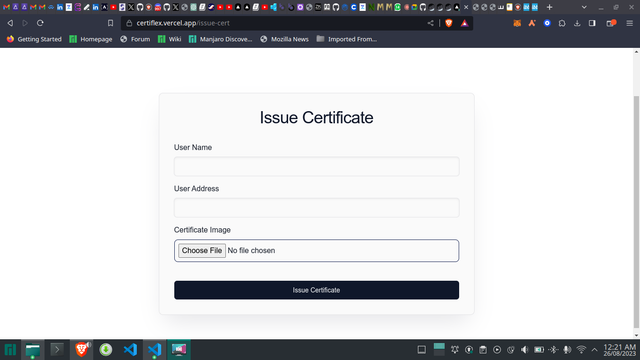Screen dimensions: 640x360
Task: Open the Bluetooth tray icon
Action: click(553, 350)
